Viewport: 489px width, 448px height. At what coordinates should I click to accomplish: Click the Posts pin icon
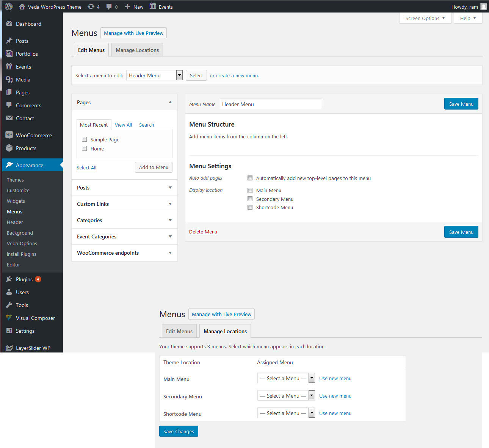[x=9, y=41]
